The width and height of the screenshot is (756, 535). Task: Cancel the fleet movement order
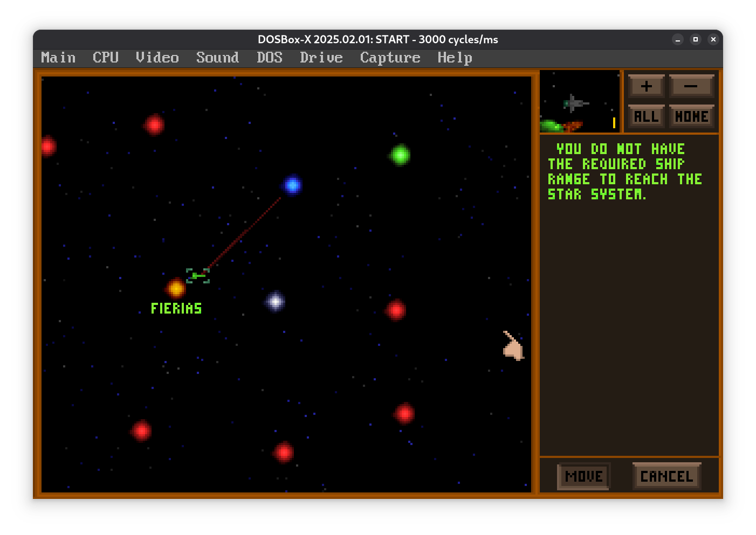coord(666,476)
